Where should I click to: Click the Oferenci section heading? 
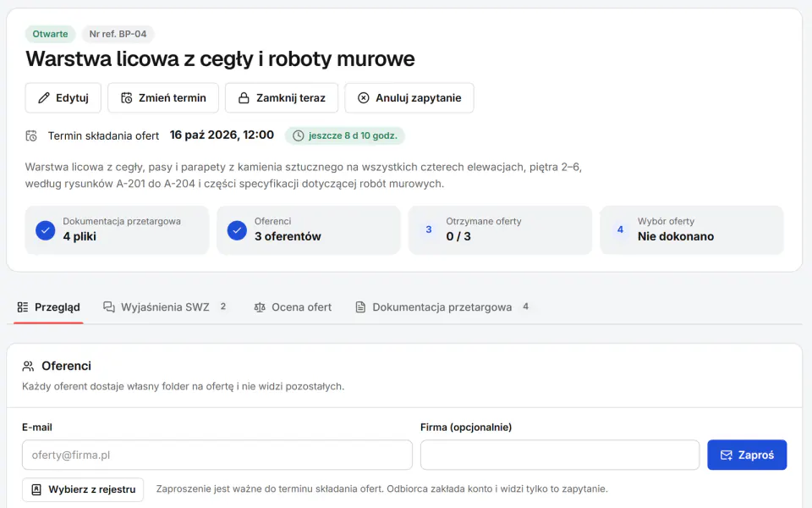(x=66, y=366)
